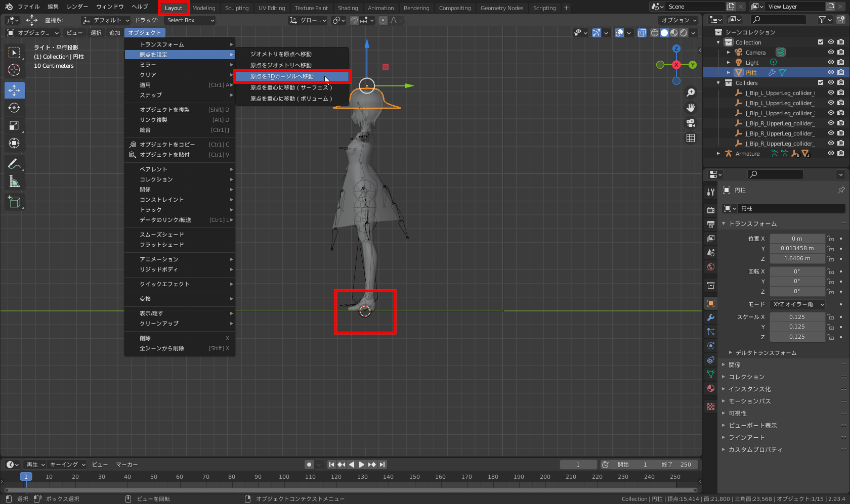Image resolution: width=850 pixels, height=504 pixels.
Task: Select the Measure ruler tool
Action: click(14, 181)
